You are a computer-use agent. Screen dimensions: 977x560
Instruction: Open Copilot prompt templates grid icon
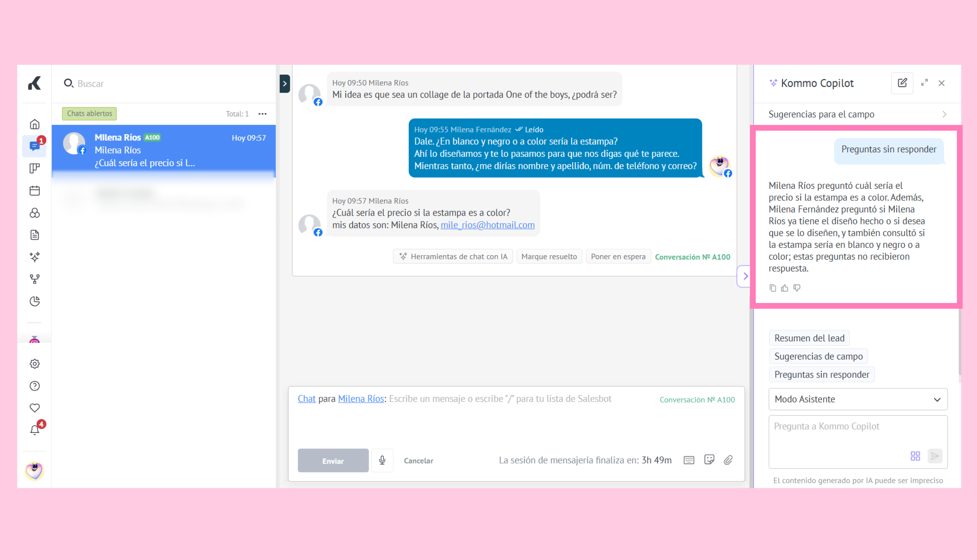916,456
